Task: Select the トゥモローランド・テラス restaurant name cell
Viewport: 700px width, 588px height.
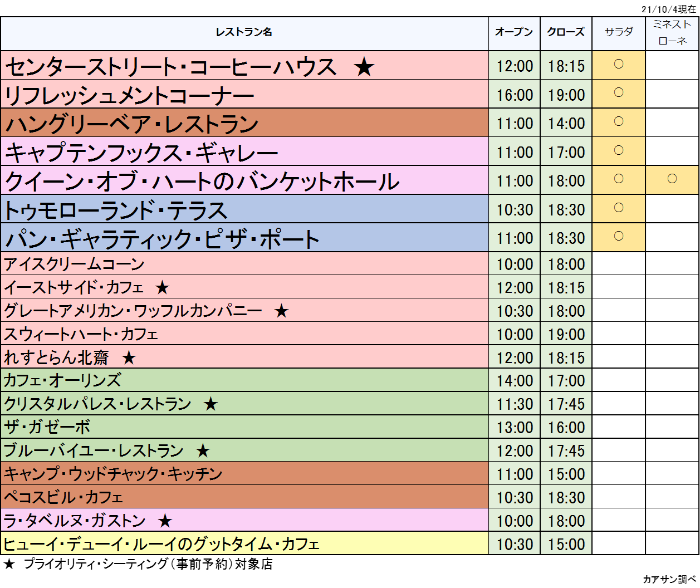Action: tap(116, 210)
